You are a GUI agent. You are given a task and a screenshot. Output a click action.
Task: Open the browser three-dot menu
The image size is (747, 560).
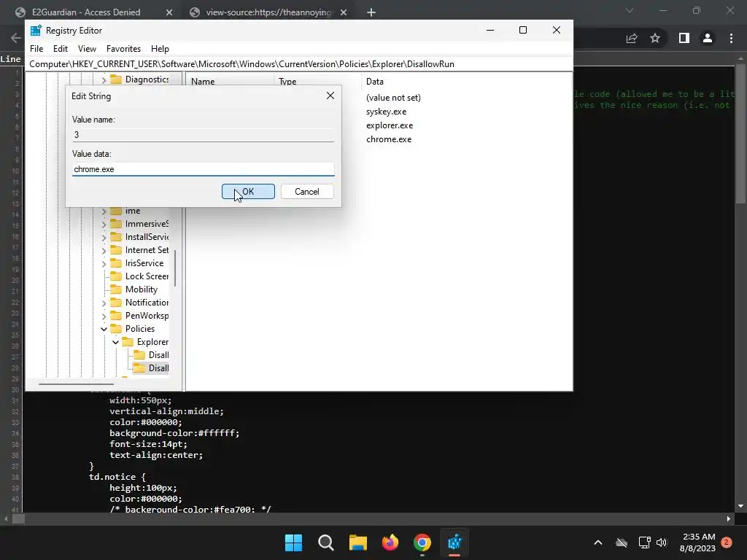click(731, 38)
